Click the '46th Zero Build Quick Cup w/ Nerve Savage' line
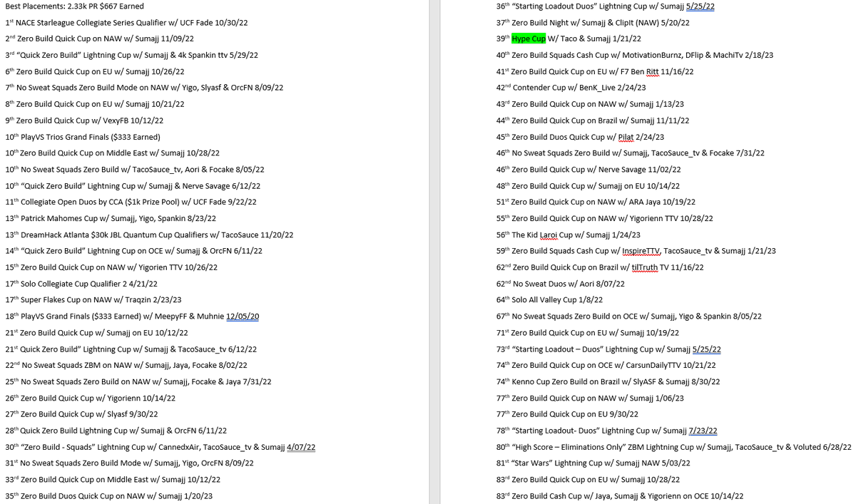Screen dimensions: 856x504 [588, 170]
